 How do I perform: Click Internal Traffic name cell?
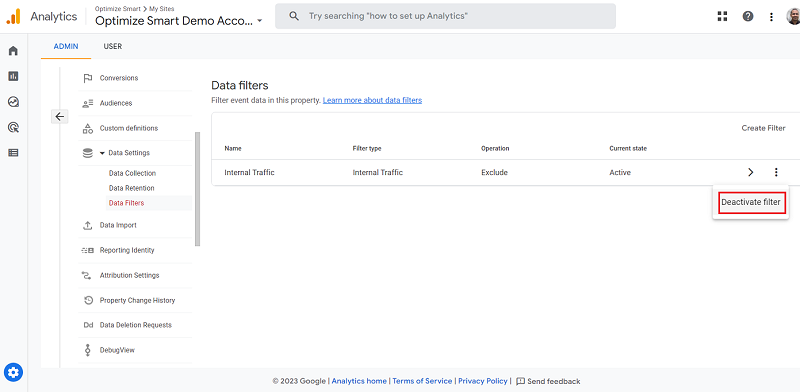(249, 173)
